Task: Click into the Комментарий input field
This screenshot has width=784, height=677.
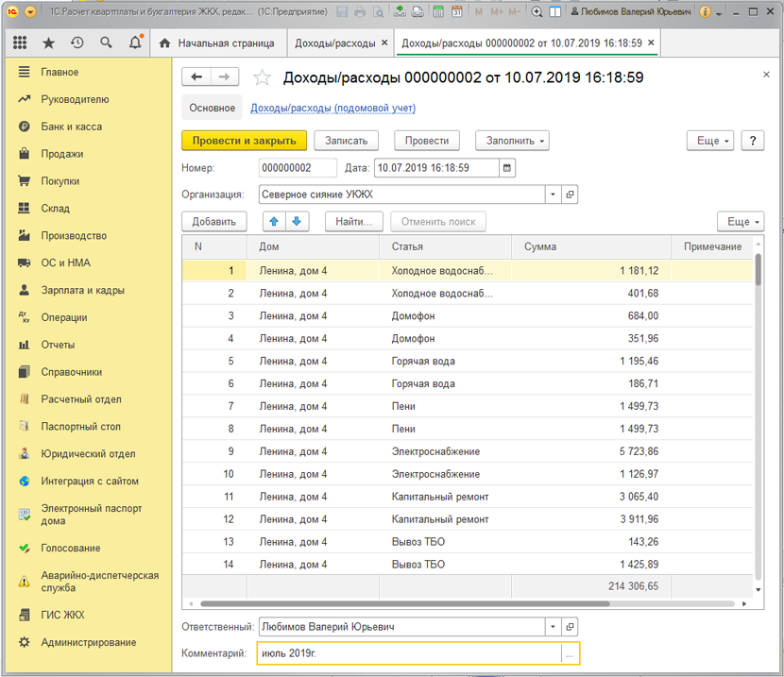Action: [408, 653]
